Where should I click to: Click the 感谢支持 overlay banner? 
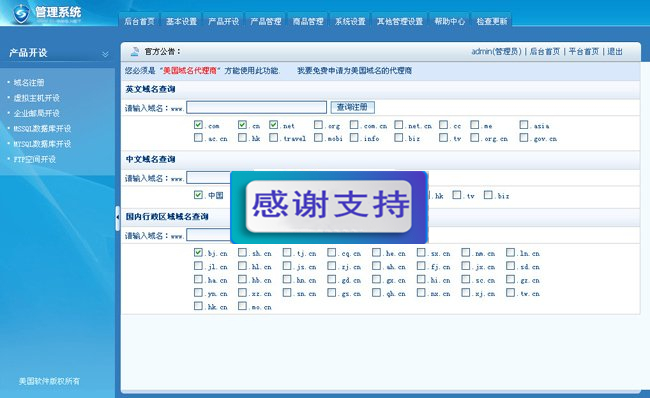pos(329,207)
